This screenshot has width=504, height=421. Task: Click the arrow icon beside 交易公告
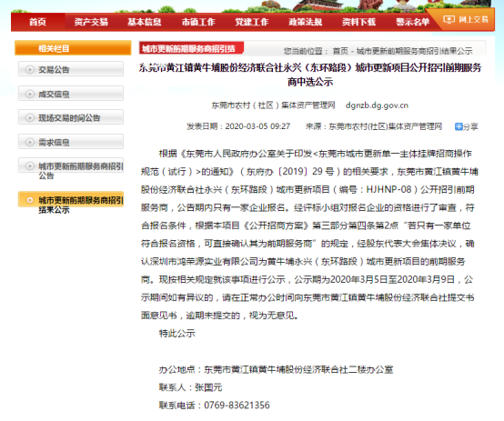point(30,69)
